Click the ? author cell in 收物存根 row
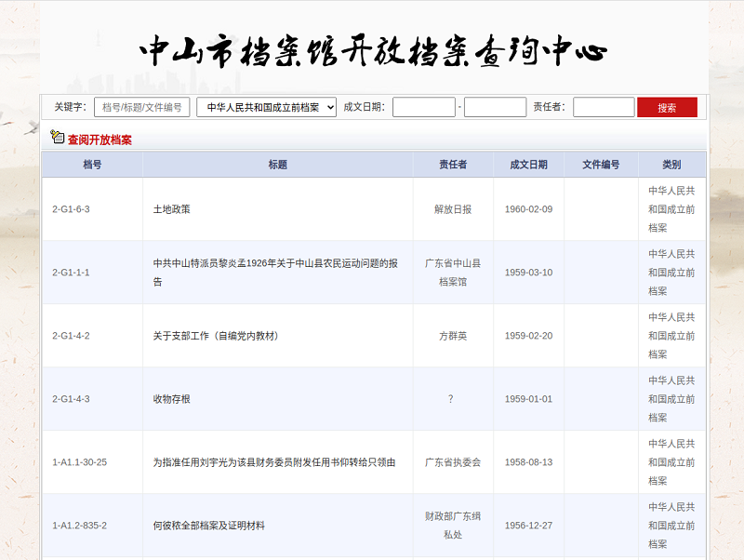 coord(451,399)
